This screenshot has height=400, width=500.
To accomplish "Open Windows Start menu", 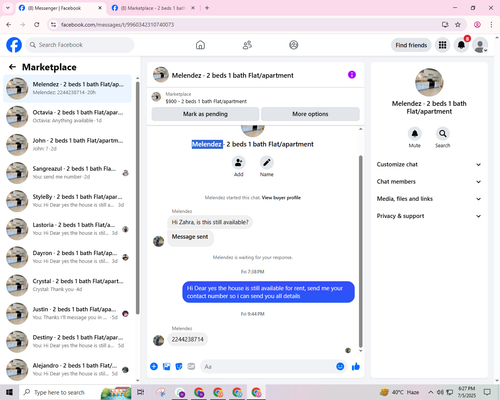I will pyautogui.click(x=9, y=392).
